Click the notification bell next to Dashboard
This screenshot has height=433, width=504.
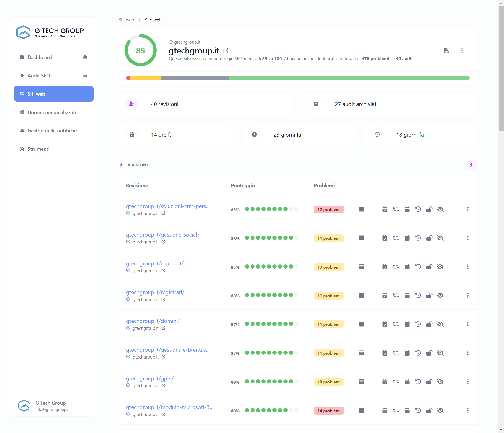85,57
